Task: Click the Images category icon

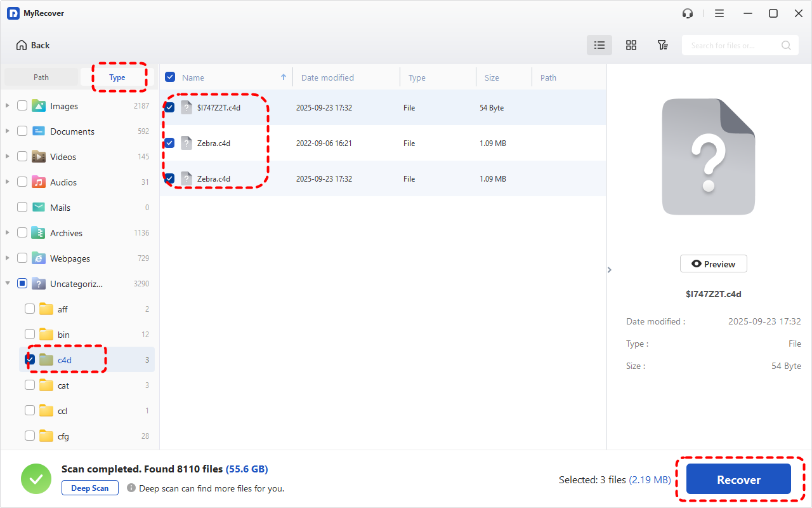Action: click(x=39, y=106)
